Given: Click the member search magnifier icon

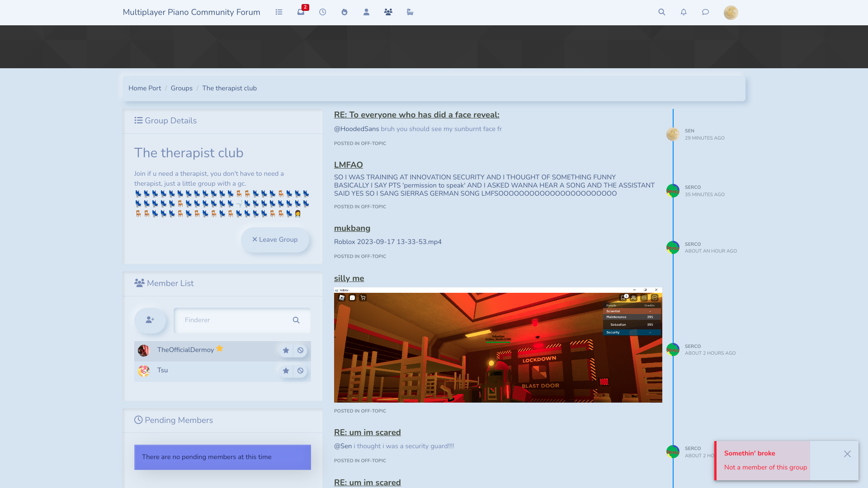Looking at the screenshot, I should pyautogui.click(x=296, y=320).
